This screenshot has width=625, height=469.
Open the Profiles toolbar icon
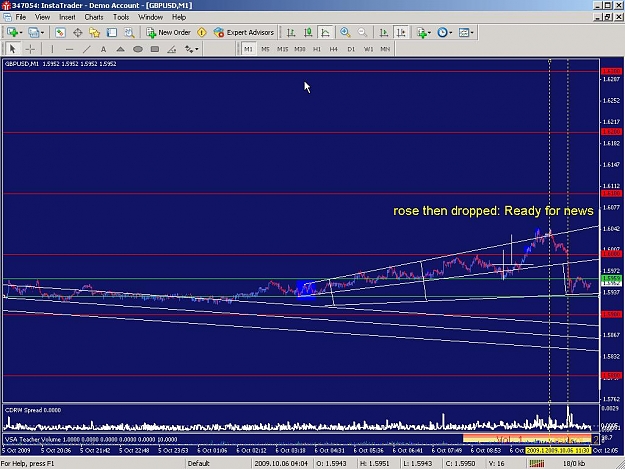click(33, 32)
